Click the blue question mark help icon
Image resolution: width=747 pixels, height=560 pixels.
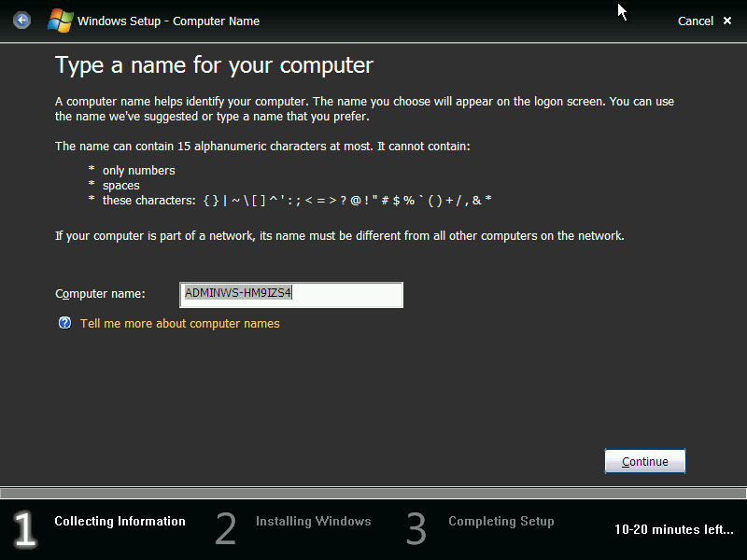(x=64, y=323)
